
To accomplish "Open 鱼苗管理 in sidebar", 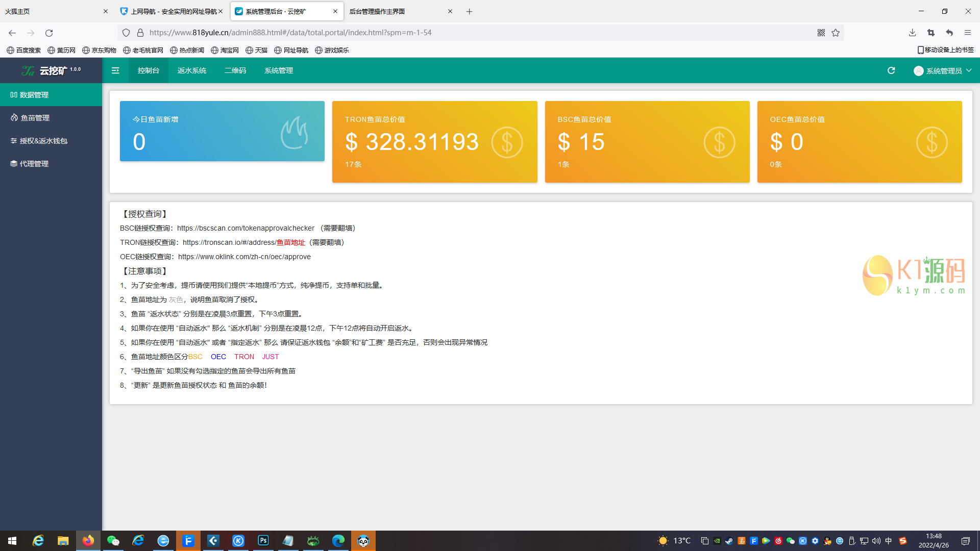I will tap(35, 118).
